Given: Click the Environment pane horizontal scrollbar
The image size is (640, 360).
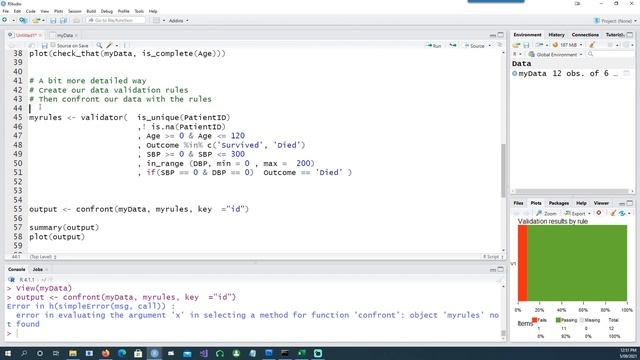Looking at the screenshot, I should (x=572, y=191).
